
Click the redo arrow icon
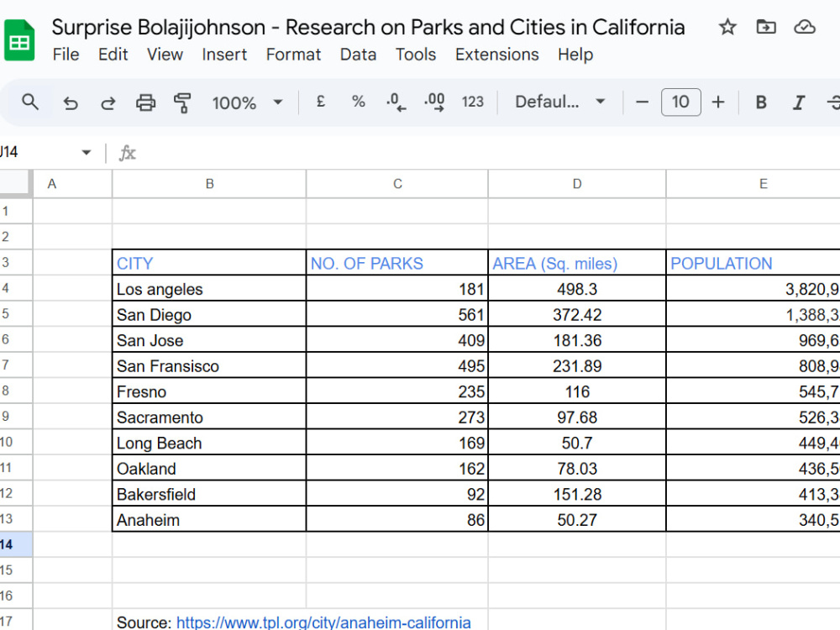(108, 102)
